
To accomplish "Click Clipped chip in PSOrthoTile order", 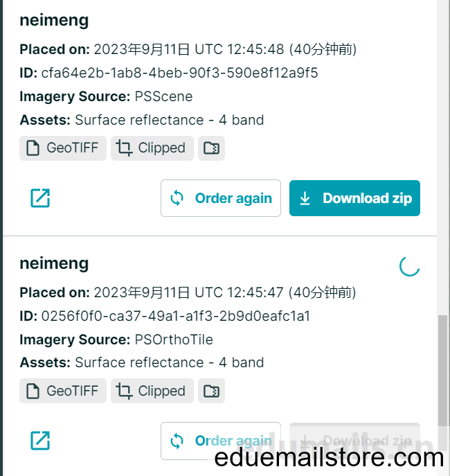I will pos(152,391).
